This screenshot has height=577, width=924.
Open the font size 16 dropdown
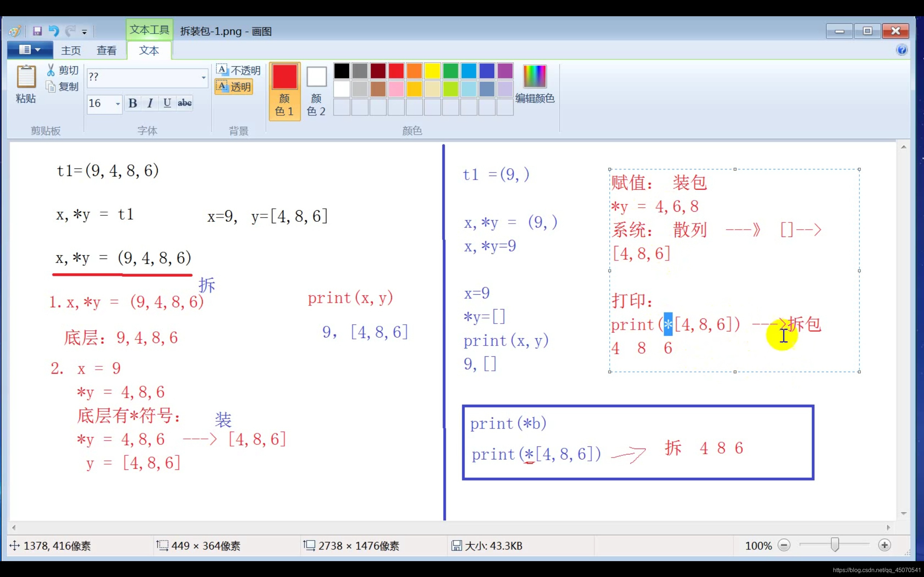[x=118, y=104]
